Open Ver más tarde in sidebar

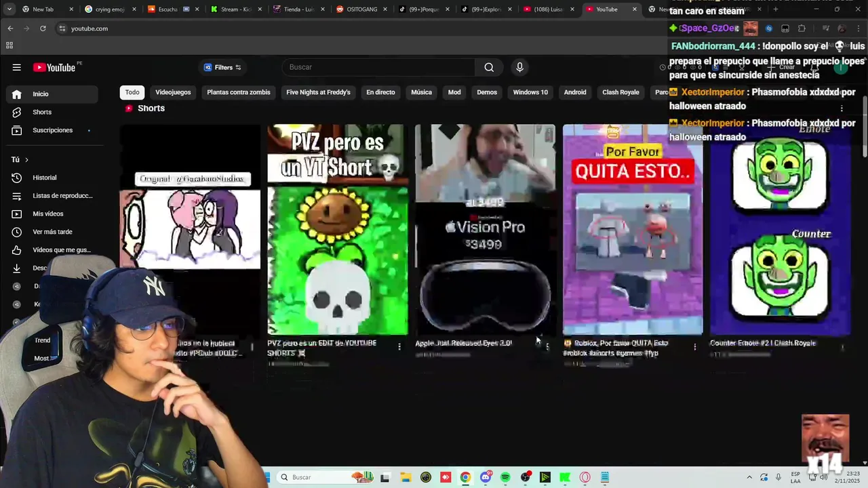[x=52, y=232]
